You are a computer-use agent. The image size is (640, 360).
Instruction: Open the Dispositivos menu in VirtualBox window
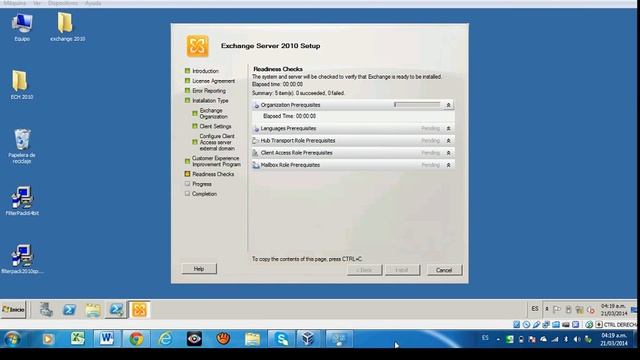tap(63, 3)
